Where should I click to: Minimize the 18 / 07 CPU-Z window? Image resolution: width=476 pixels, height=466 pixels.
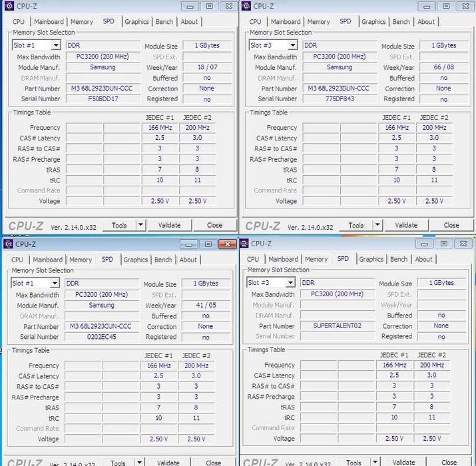click(x=190, y=7)
